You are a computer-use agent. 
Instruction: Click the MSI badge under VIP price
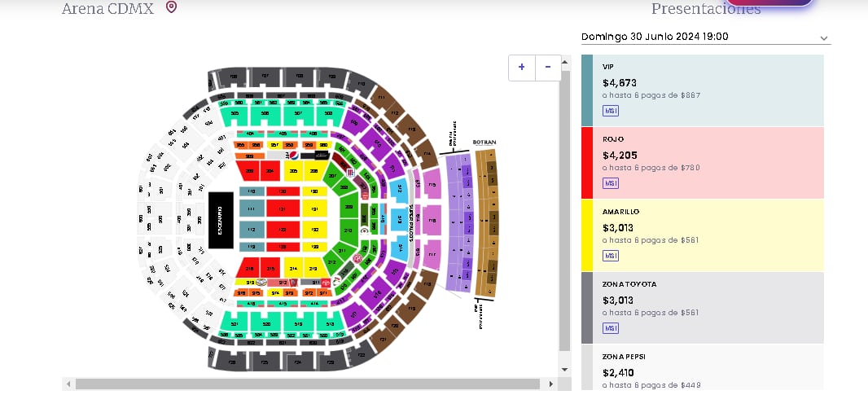(611, 110)
